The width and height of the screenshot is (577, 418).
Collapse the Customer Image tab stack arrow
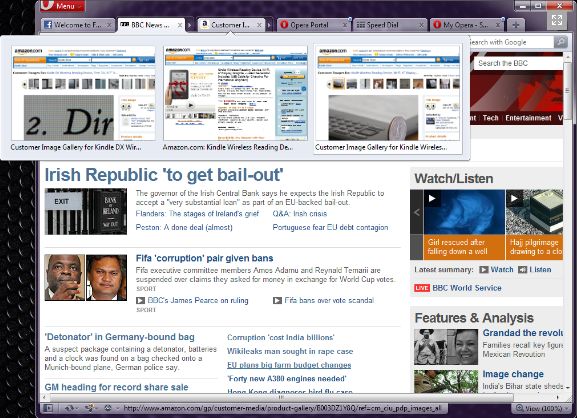[x=270, y=25]
